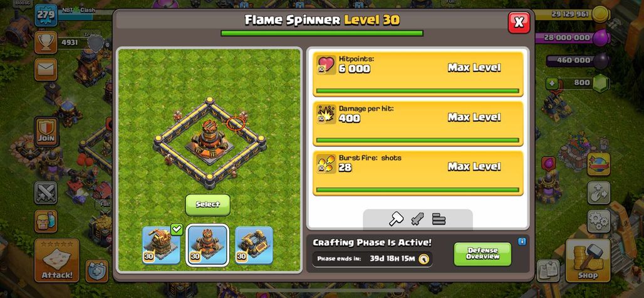Add gems with the plus icon
The width and height of the screenshot is (644, 298).
(x=551, y=83)
